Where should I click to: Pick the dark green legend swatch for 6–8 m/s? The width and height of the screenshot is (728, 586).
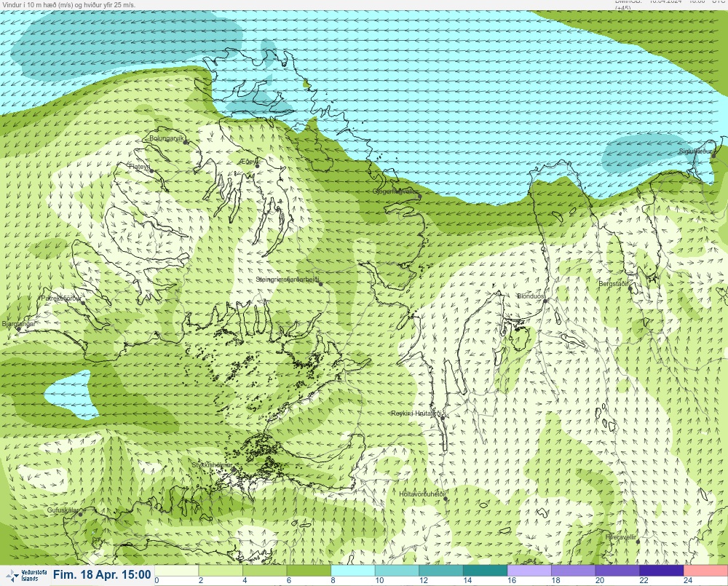[x=309, y=570]
